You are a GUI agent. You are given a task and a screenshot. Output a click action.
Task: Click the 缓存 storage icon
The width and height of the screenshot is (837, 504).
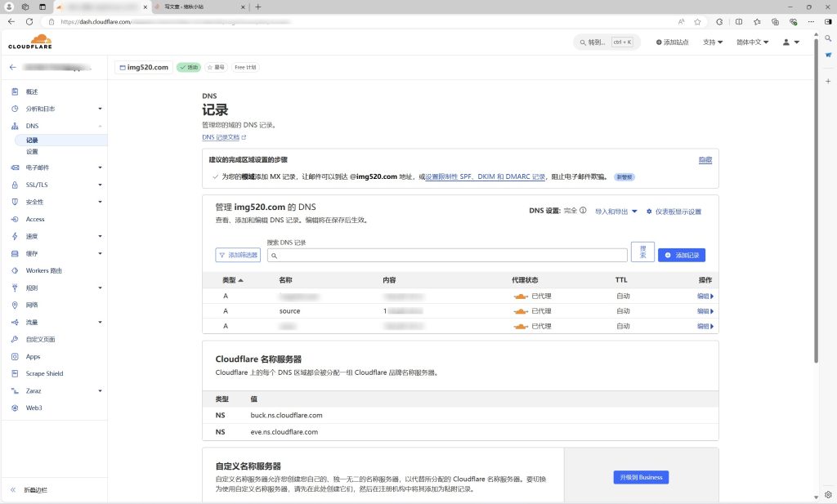(15, 253)
